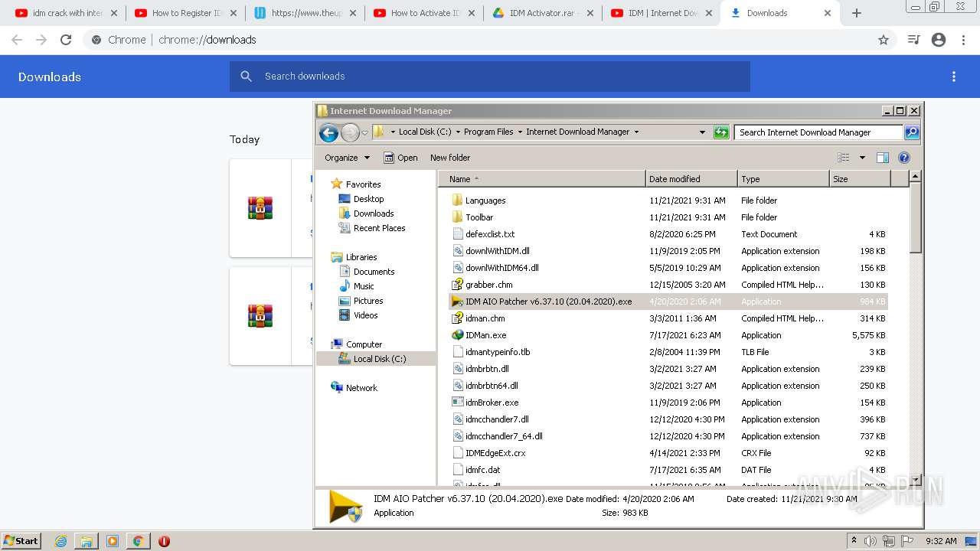Click the Search Internet Download Manager field
This screenshot has width=980, height=551.
tap(818, 132)
